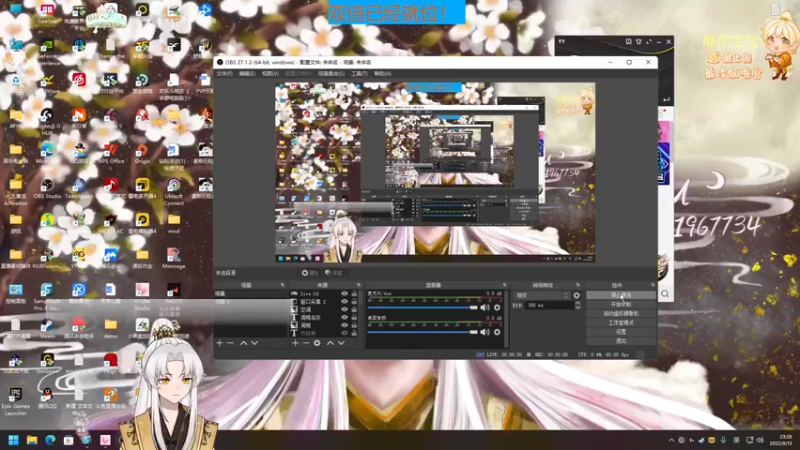The image size is (800, 450).
Task: Open Microsoft Edge from taskbar
Action: pyautogui.click(x=50, y=440)
